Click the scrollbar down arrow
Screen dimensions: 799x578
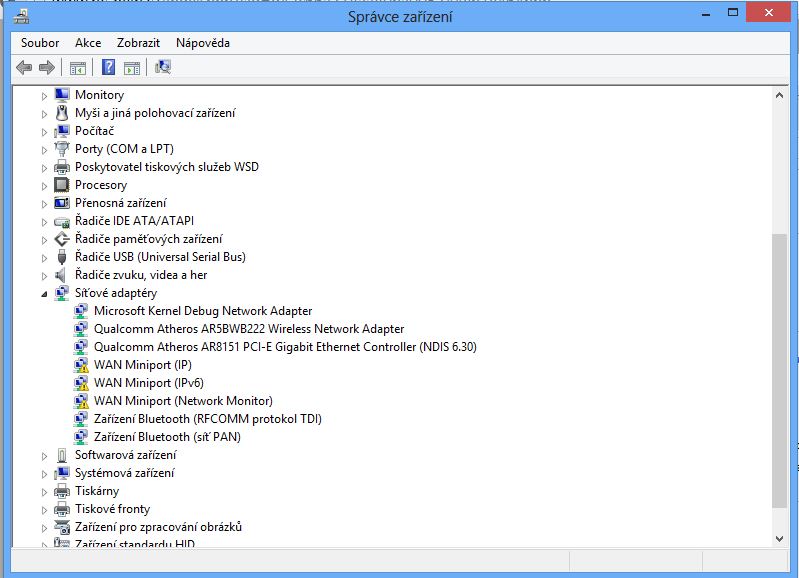(779, 539)
